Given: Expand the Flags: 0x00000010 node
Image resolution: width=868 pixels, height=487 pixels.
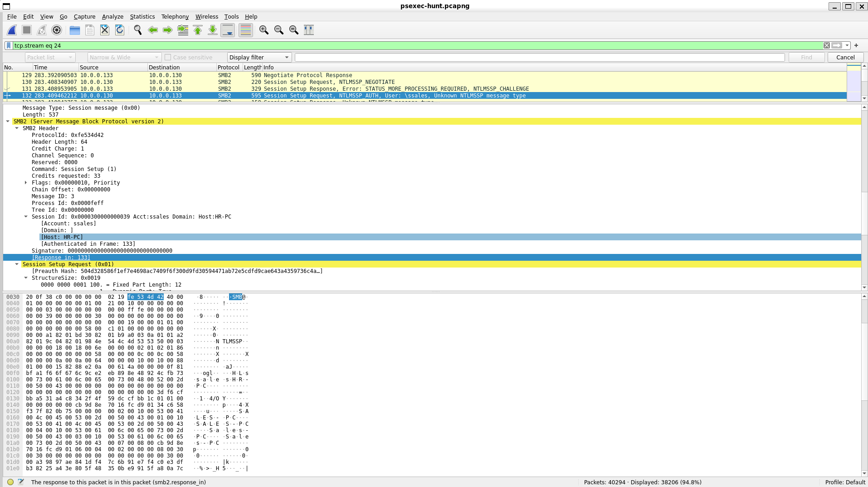Looking at the screenshot, I should pos(26,183).
